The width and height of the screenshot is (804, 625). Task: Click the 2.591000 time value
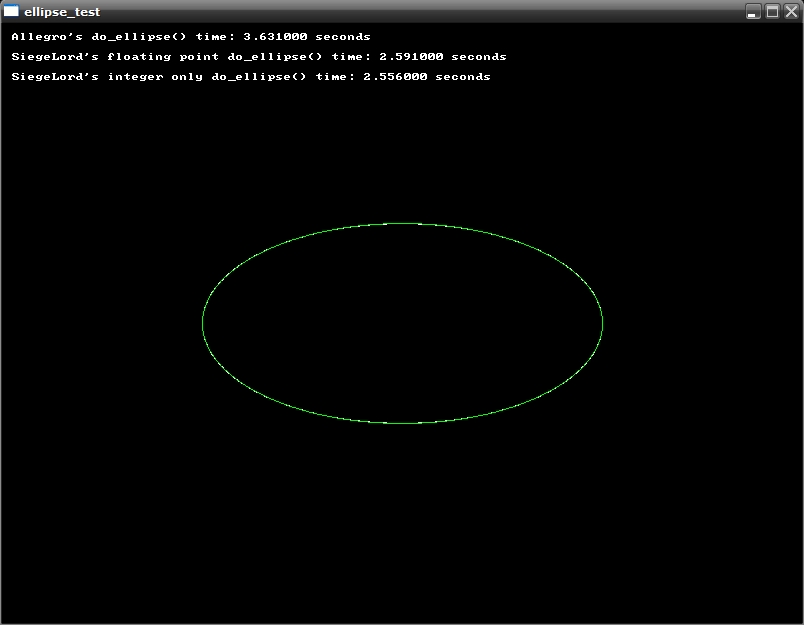411,57
